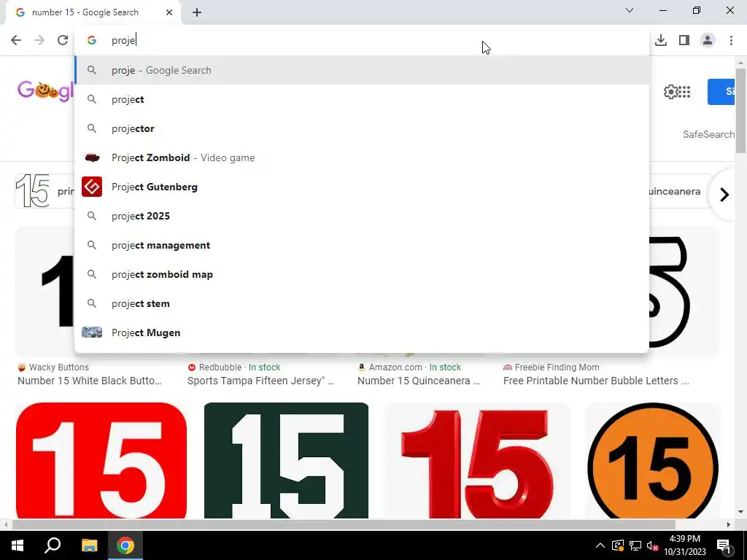Image resolution: width=747 pixels, height=560 pixels.
Task: Choose the 'projector' suggestion
Action: click(x=362, y=128)
